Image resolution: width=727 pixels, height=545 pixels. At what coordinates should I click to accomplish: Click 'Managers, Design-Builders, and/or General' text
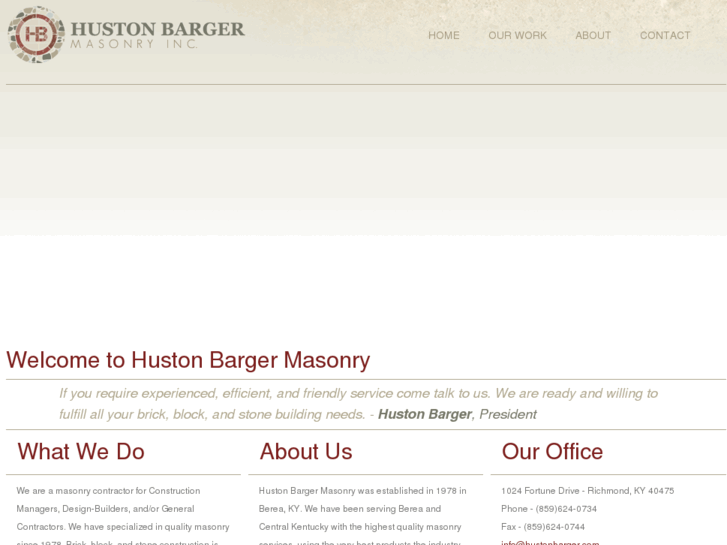coord(105,509)
